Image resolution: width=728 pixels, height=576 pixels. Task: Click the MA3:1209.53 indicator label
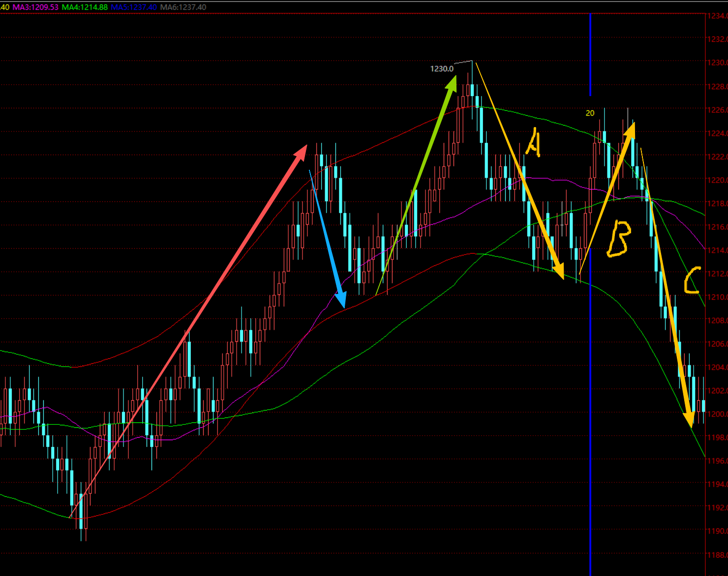pyautogui.click(x=35, y=7)
